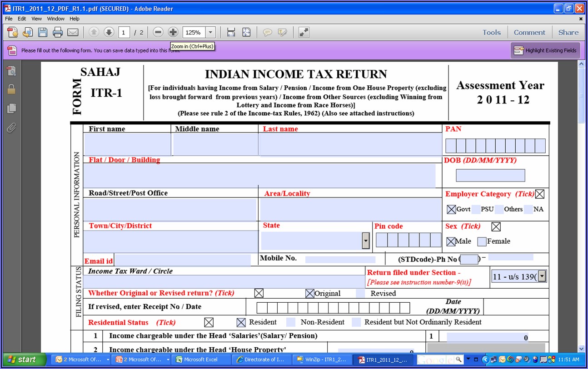Viewport: 588px width, 369px height.
Task: Open the Window menu
Action: pyautogui.click(x=56, y=19)
